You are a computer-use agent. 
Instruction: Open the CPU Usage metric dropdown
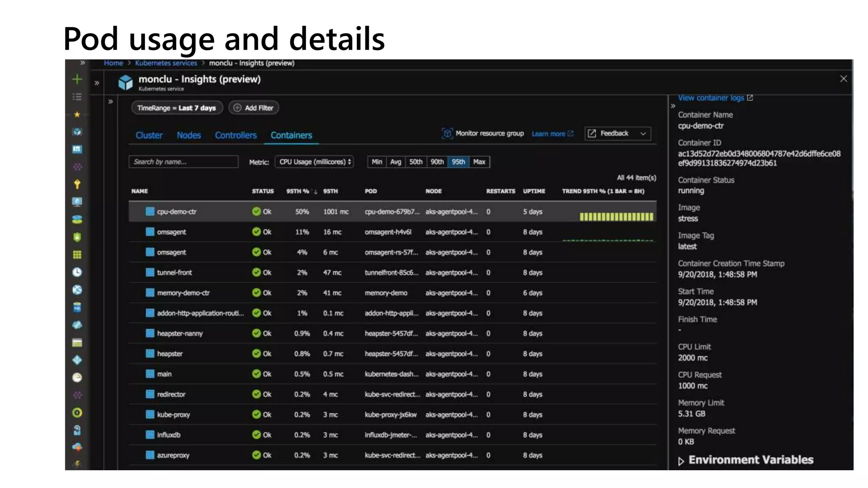pos(314,162)
